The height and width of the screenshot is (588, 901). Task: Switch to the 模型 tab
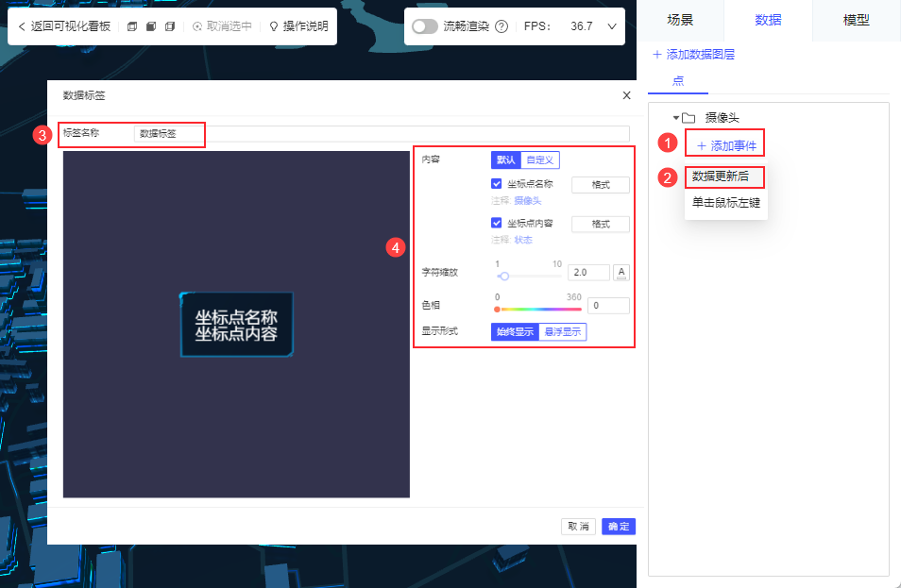coord(857,20)
